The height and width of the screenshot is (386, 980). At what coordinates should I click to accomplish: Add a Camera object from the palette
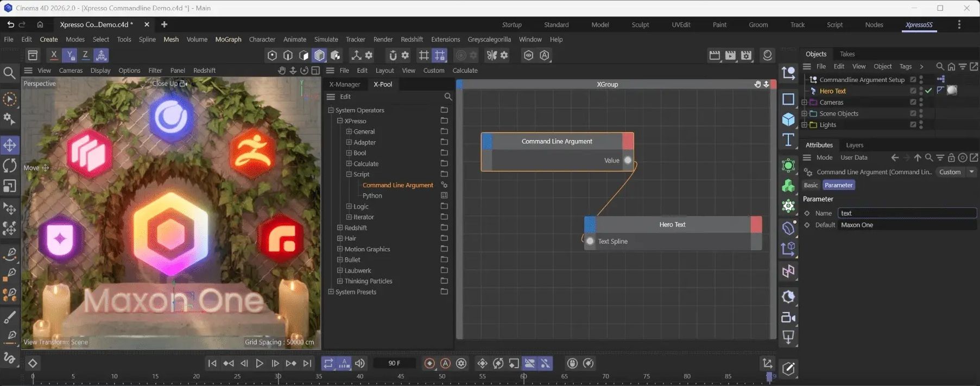788,318
